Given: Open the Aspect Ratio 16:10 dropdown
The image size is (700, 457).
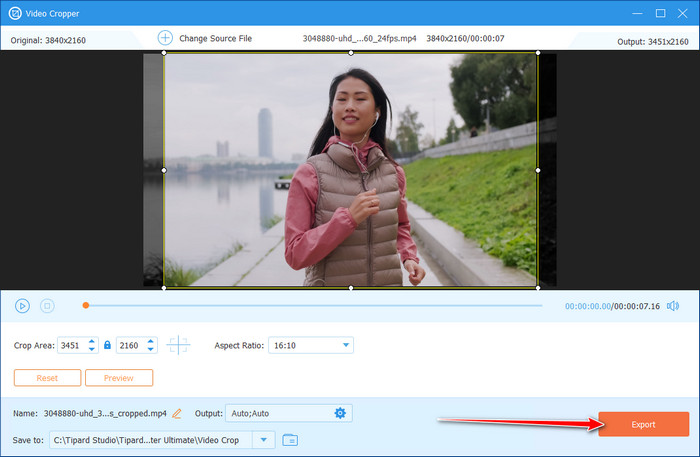Looking at the screenshot, I should click(311, 345).
